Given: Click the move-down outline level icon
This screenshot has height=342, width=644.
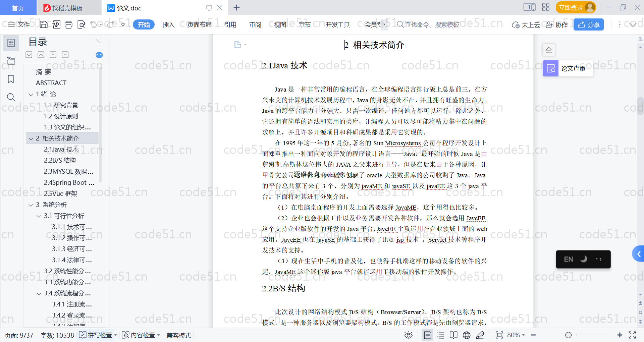Looking at the screenshot, I should click(29, 55).
